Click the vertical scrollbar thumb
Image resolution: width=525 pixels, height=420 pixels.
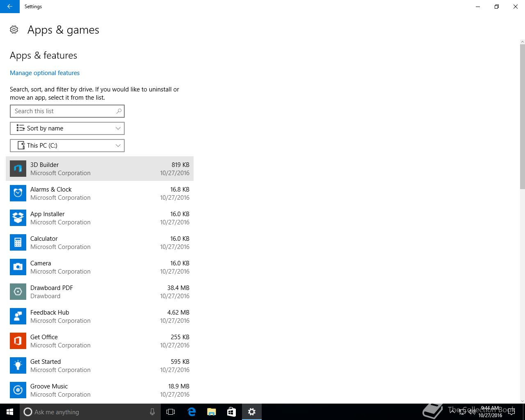522,116
